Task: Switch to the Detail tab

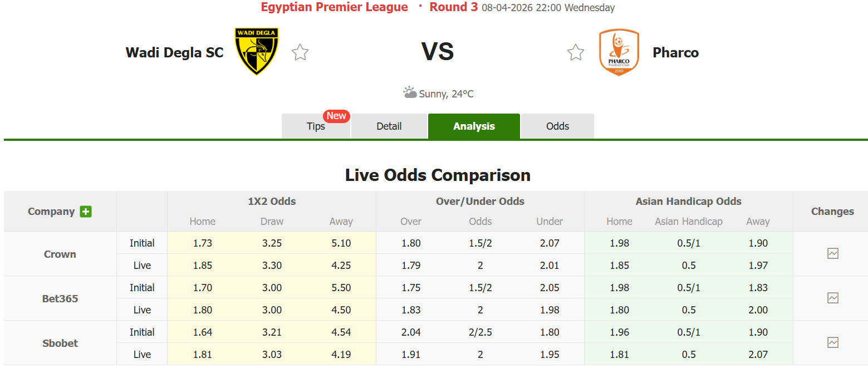Action: point(389,126)
